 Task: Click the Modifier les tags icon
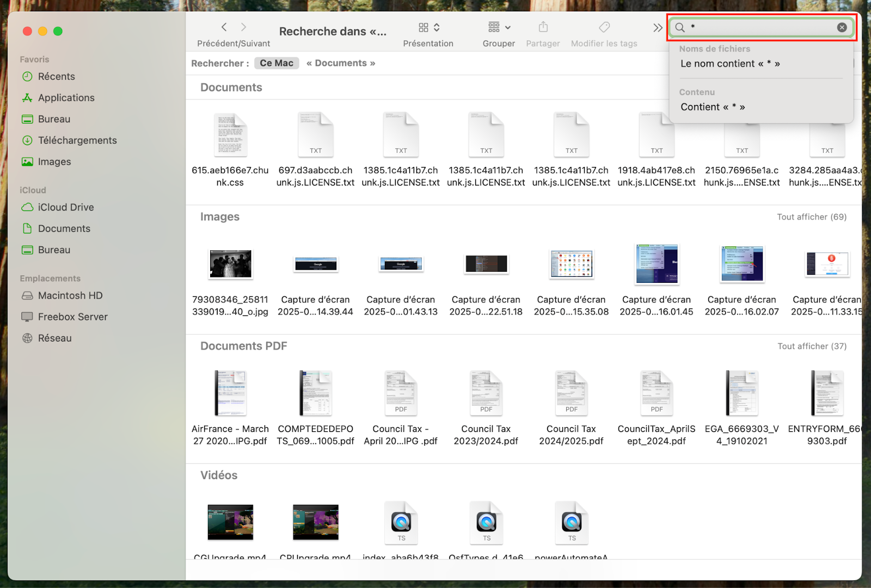[x=604, y=27]
